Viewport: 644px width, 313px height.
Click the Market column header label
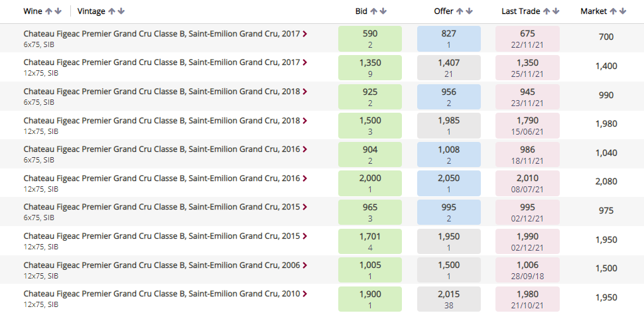coord(594,11)
